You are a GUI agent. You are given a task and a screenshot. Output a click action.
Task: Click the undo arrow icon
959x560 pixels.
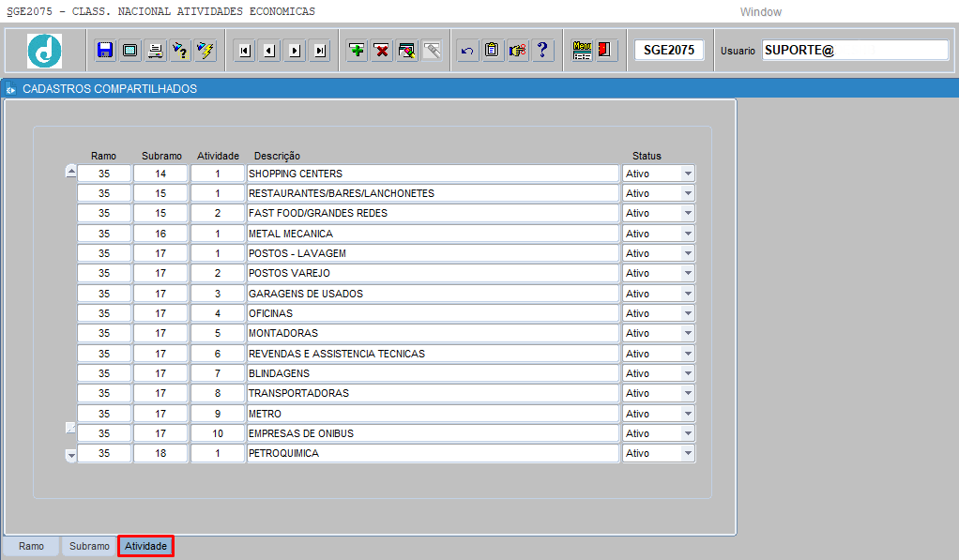coord(467,51)
